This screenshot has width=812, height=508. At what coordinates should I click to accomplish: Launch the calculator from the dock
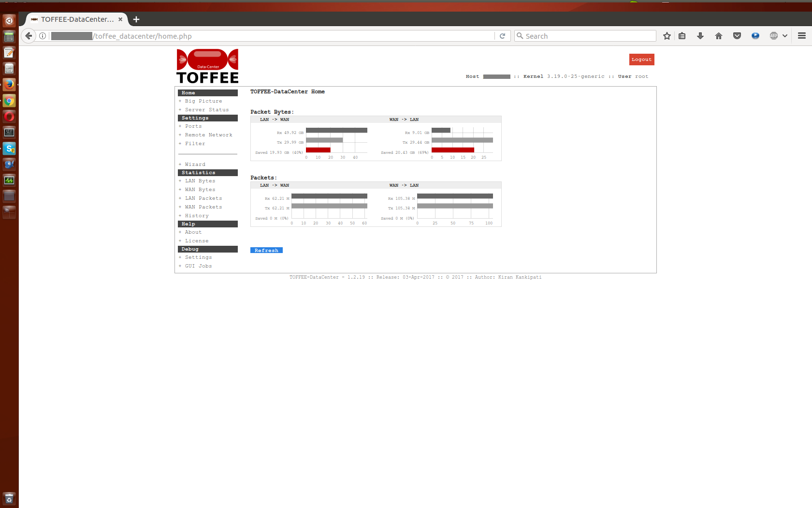coord(9,37)
